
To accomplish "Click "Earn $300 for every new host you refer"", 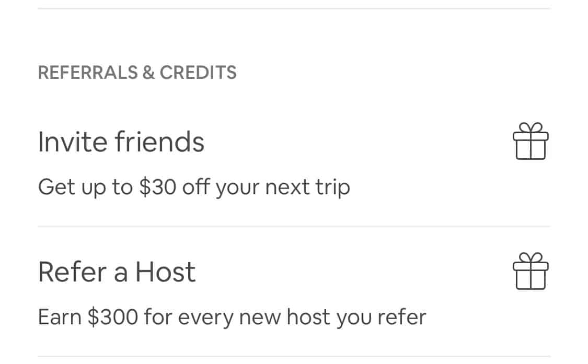I will point(232,317).
